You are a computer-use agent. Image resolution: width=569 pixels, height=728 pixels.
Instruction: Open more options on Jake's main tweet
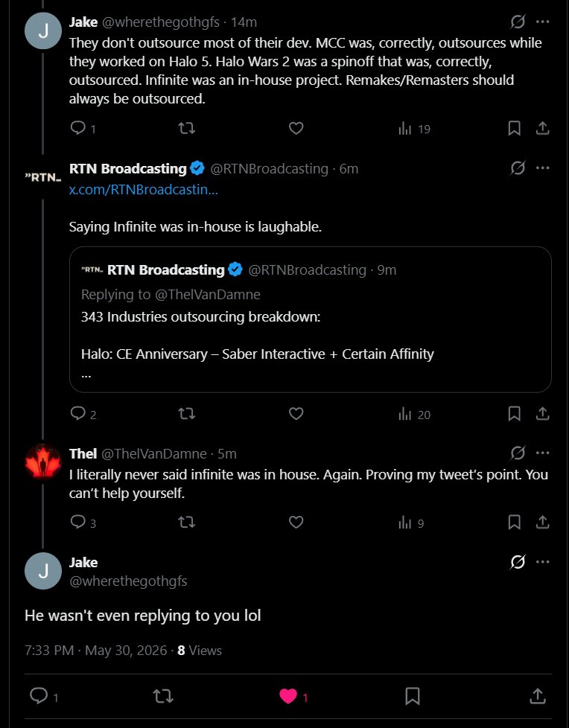point(542,562)
